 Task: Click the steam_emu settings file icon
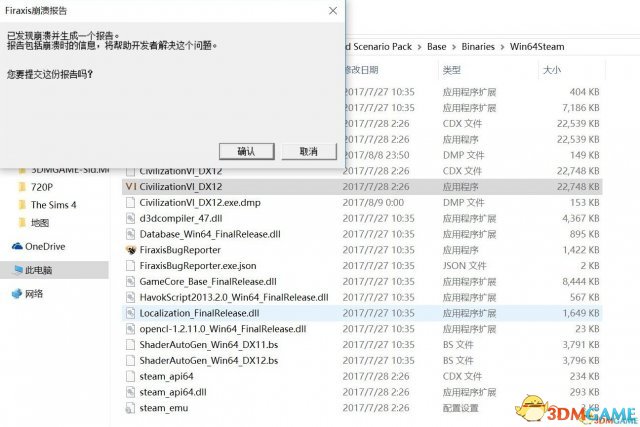coord(131,408)
